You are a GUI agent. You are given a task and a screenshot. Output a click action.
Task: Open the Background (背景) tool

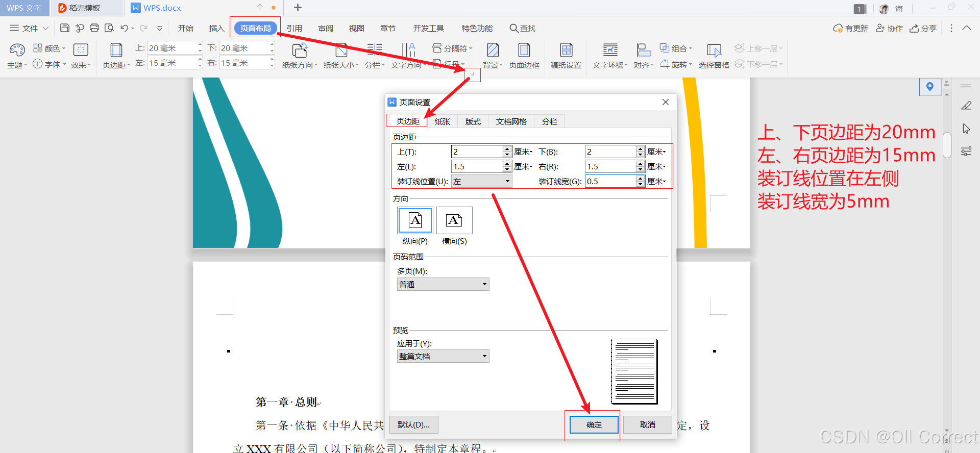[x=493, y=56]
